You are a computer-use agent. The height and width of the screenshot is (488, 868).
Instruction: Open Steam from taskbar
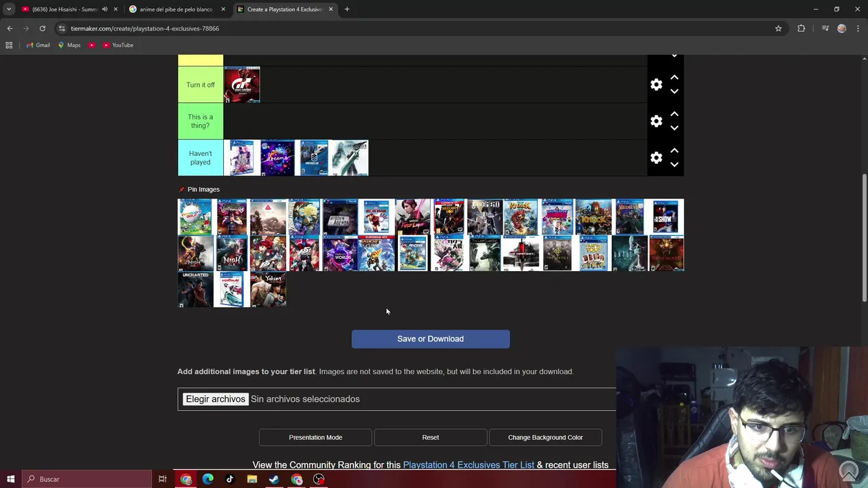pyautogui.click(x=274, y=479)
